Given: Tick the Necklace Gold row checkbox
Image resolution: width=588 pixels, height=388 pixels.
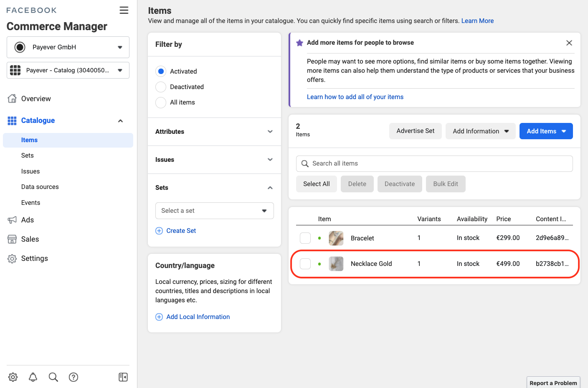Looking at the screenshot, I should (305, 264).
